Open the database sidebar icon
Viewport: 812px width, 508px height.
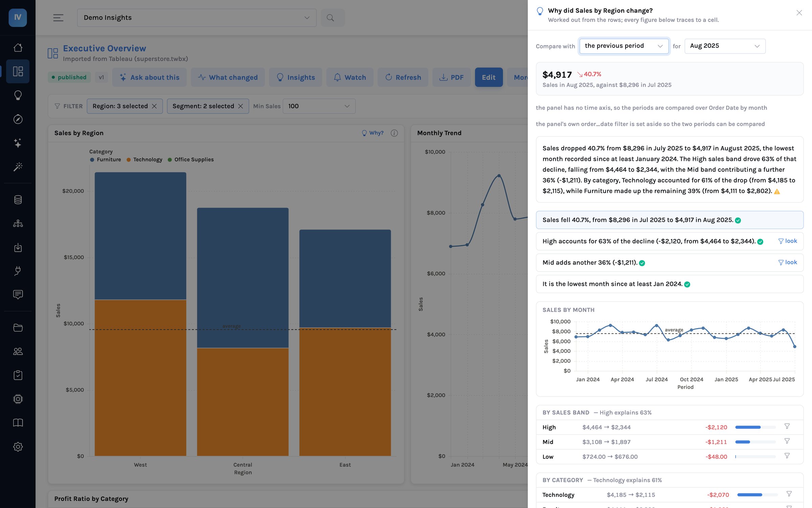(x=18, y=200)
